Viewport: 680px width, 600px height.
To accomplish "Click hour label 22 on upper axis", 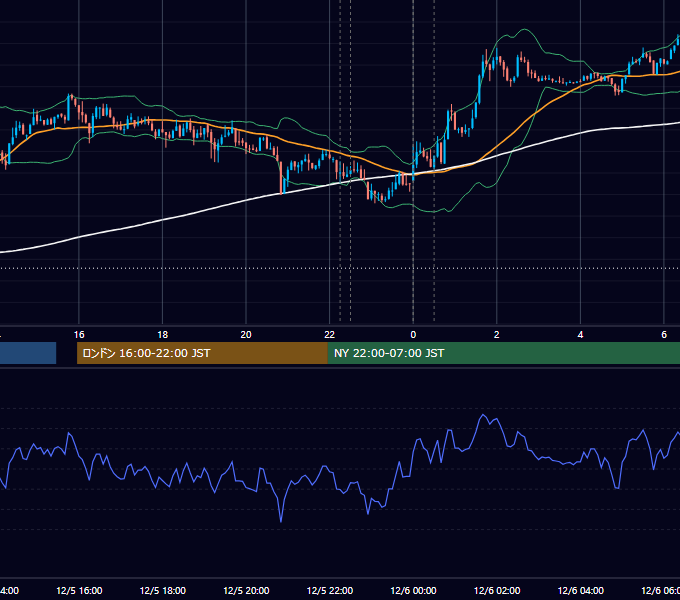I will (x=330, y=335).
